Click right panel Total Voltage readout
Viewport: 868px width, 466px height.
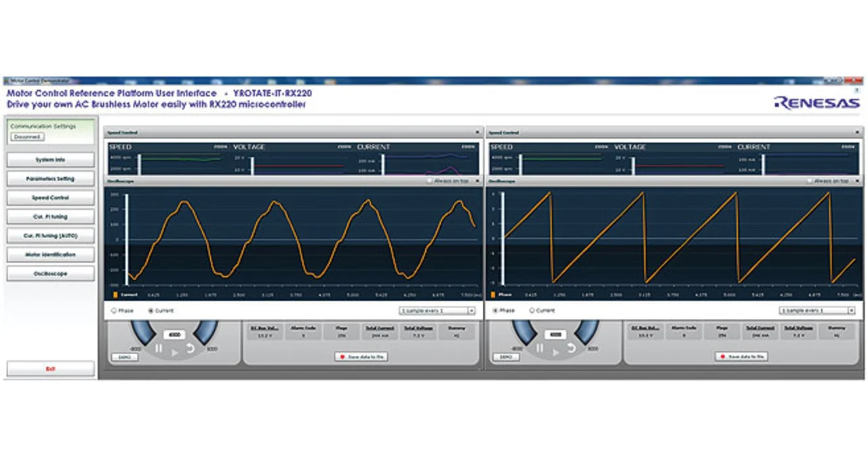800,331
